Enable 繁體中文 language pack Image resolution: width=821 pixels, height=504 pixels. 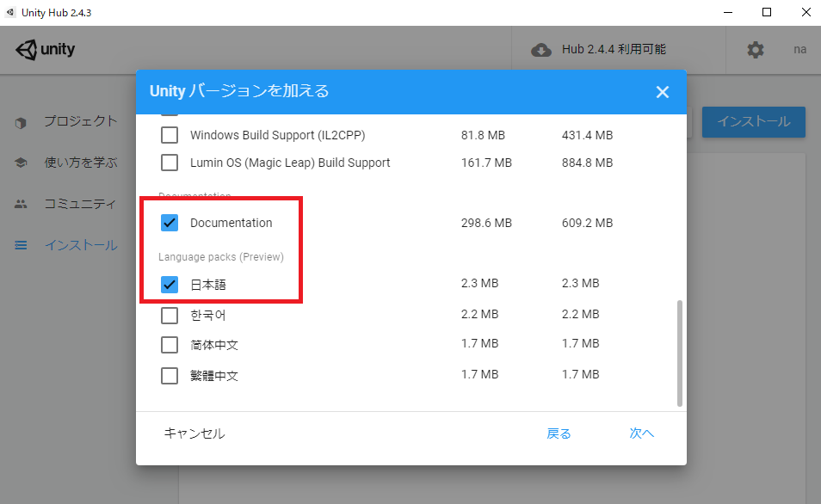169,374
